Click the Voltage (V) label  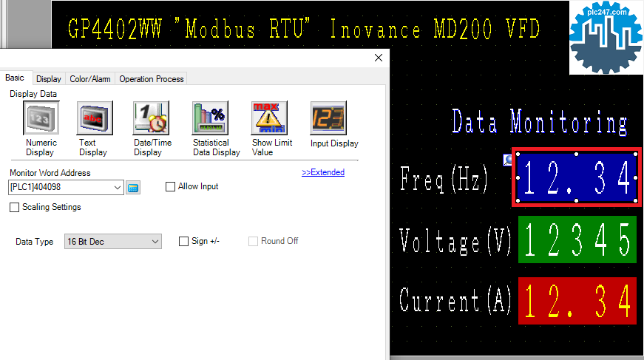455,240
